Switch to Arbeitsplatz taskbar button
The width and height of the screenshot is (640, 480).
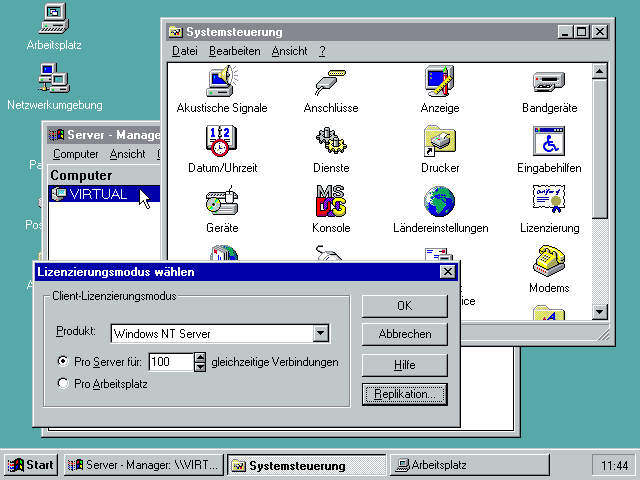point(470,465)
